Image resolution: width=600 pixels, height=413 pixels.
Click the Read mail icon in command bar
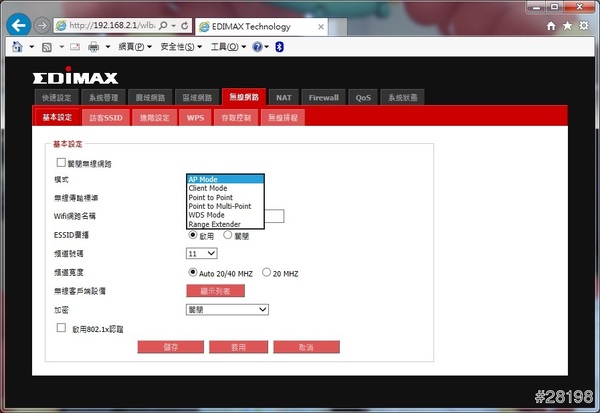click(x=75, y=47)
